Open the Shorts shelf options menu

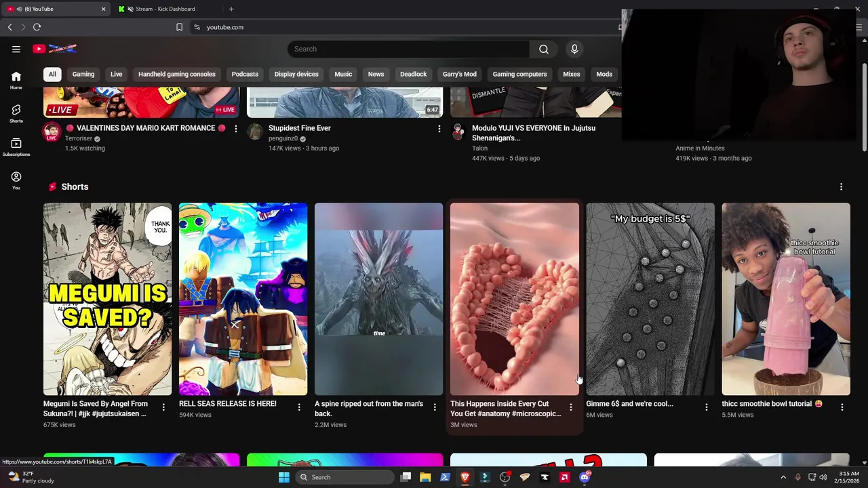pyautogui.click(x=842, y=186)
